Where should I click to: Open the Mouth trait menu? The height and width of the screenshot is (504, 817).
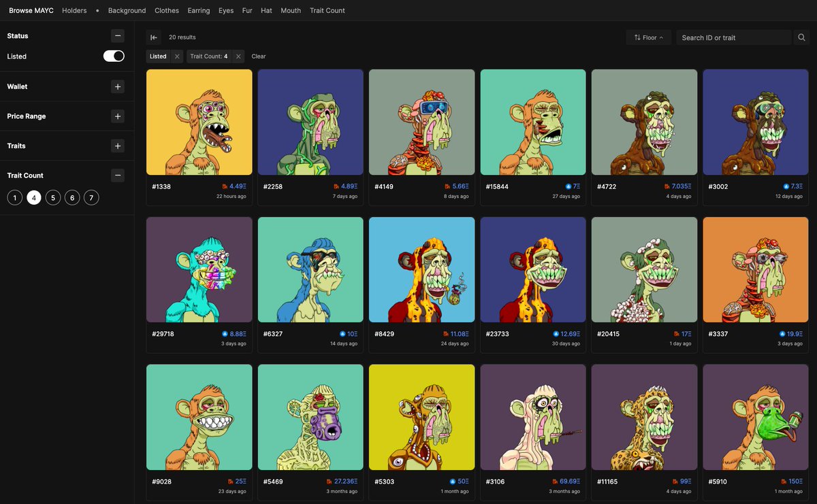291,10
